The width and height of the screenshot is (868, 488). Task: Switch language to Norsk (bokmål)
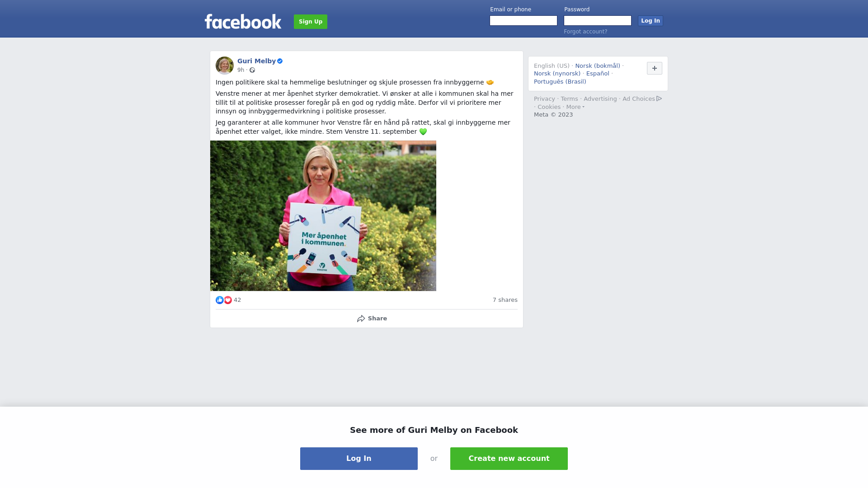coord(598,66)
